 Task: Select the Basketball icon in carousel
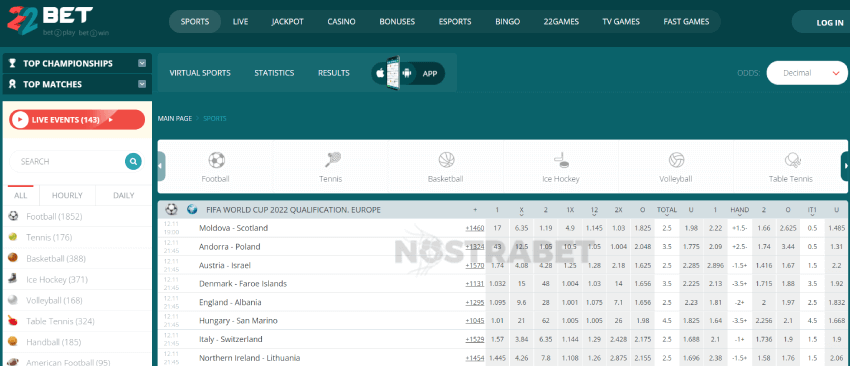point(446,159)
